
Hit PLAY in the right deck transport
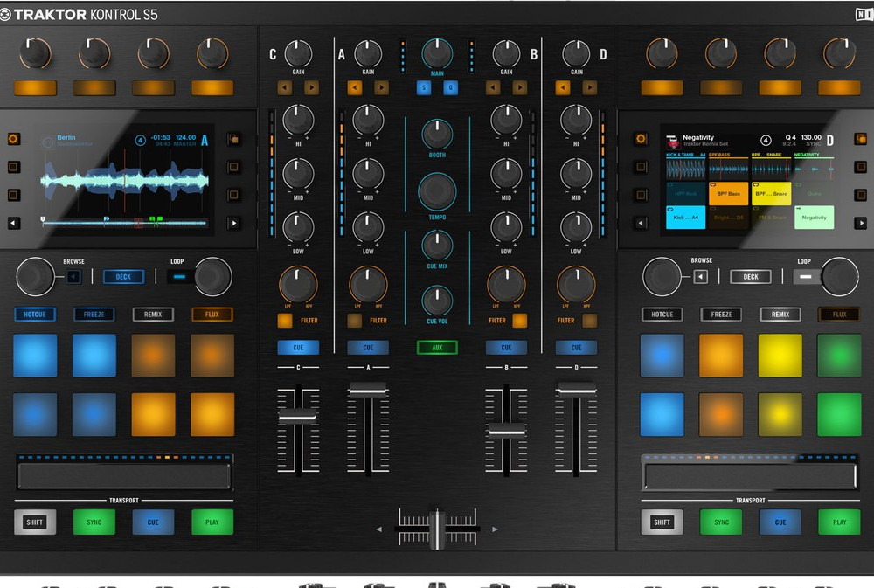839,522
